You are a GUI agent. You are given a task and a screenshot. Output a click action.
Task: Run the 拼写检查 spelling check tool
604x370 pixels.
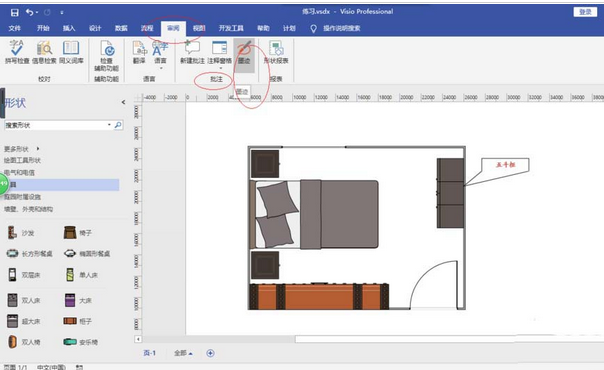point(17,52)
